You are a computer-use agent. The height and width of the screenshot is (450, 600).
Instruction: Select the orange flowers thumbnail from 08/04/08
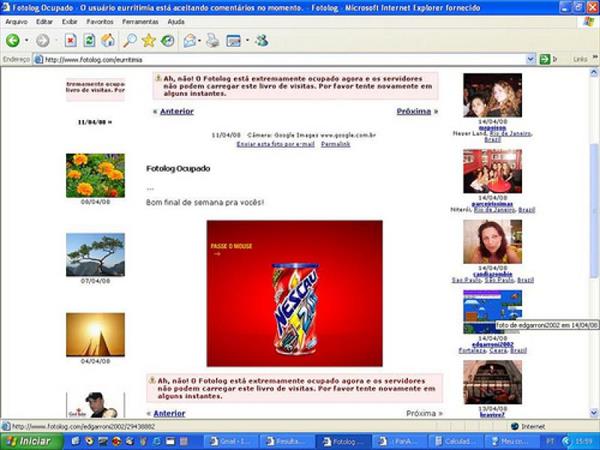tap(95, 174)
